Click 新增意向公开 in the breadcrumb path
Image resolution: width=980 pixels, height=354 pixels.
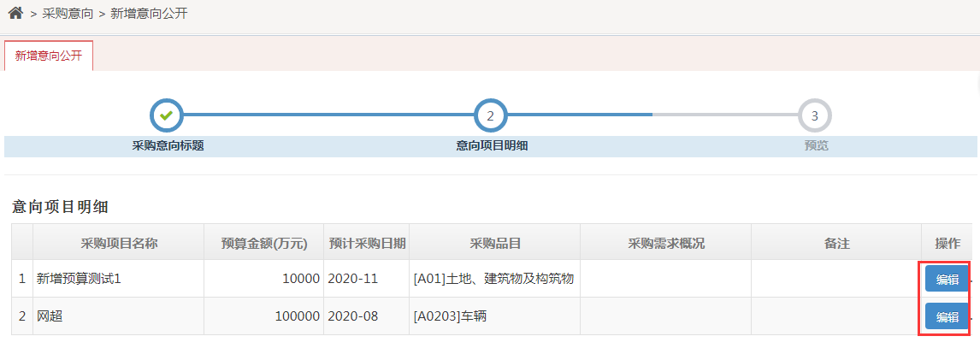(149, 14)
